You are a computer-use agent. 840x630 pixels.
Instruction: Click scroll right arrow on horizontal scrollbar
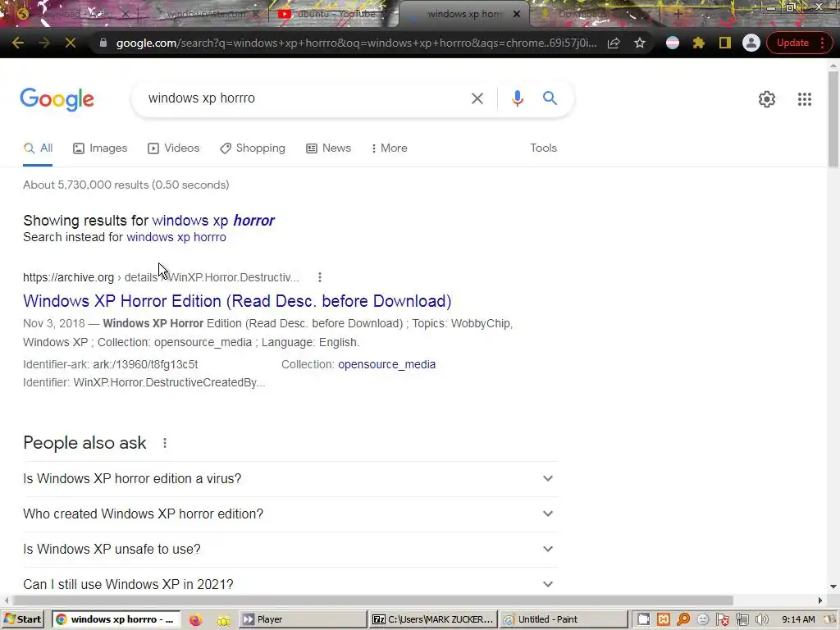[x=820, y=600]
